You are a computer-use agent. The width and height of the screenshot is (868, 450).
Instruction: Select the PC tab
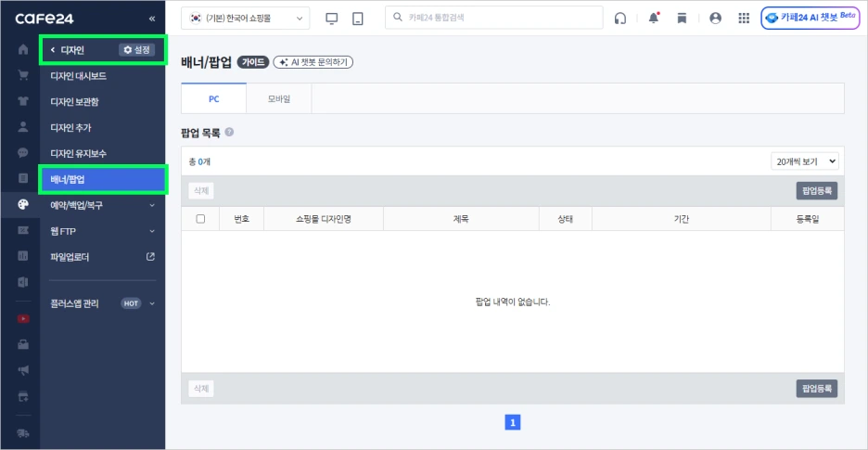coord(213,98)
